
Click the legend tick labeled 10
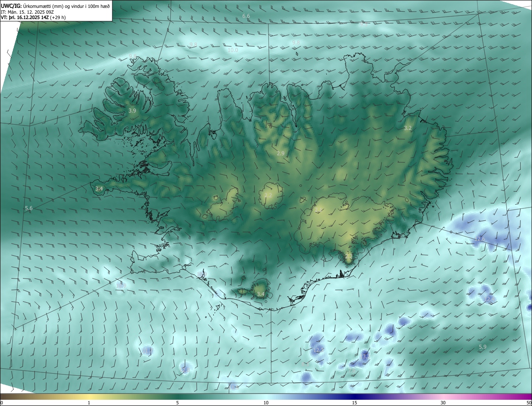point(266,403)
